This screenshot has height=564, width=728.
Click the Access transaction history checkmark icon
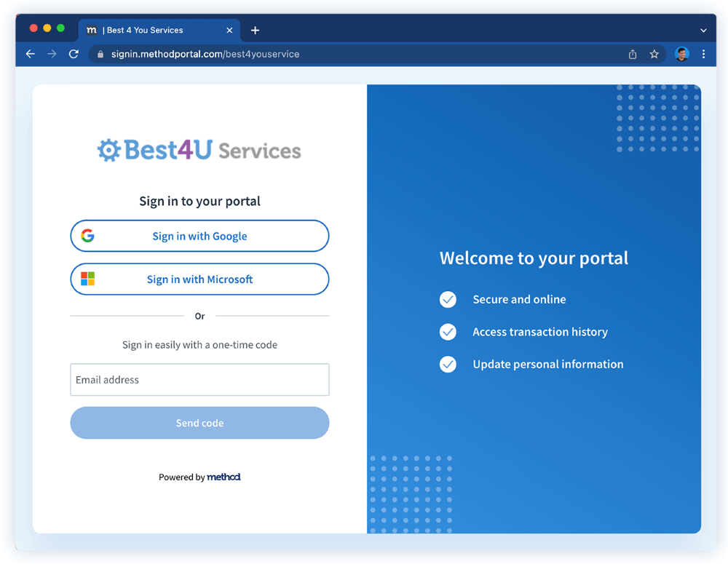coord(448,332)
